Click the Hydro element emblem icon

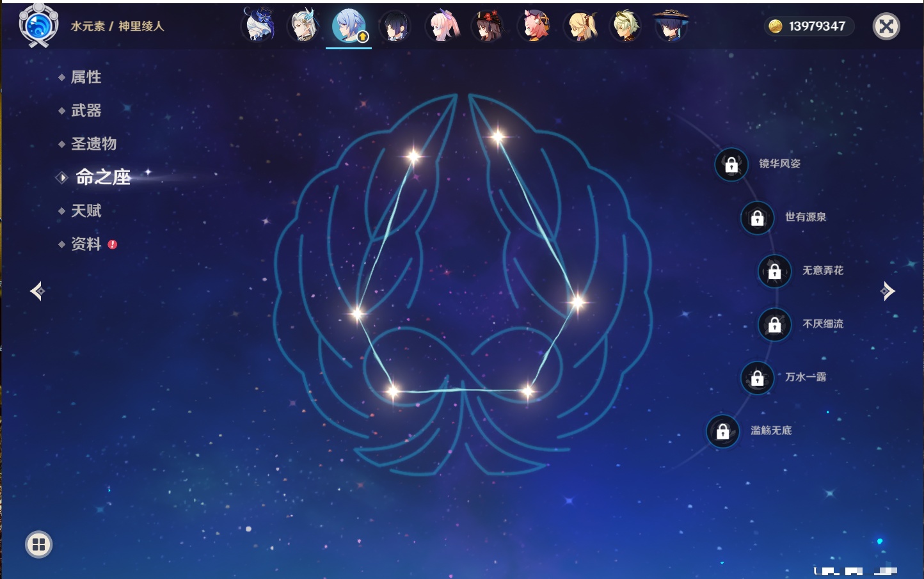[x=38, y=26]
